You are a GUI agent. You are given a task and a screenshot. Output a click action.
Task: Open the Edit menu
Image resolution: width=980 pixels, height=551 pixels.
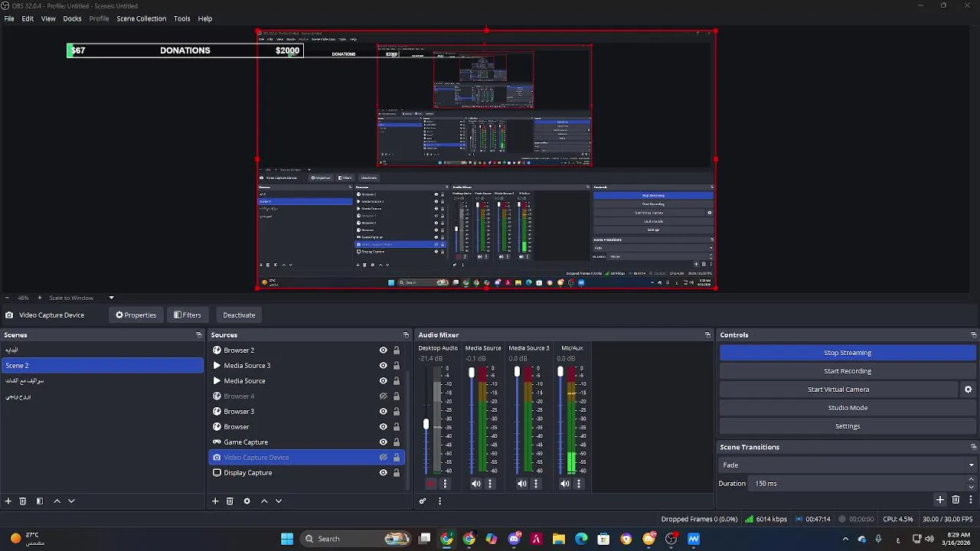pos(28,18)
